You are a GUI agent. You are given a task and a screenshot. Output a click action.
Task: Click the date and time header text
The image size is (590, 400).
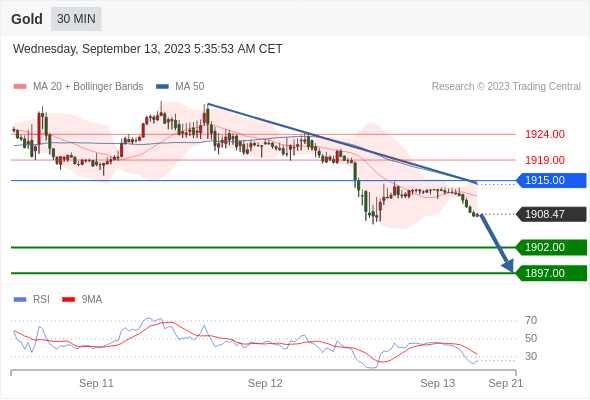[148, 49]
